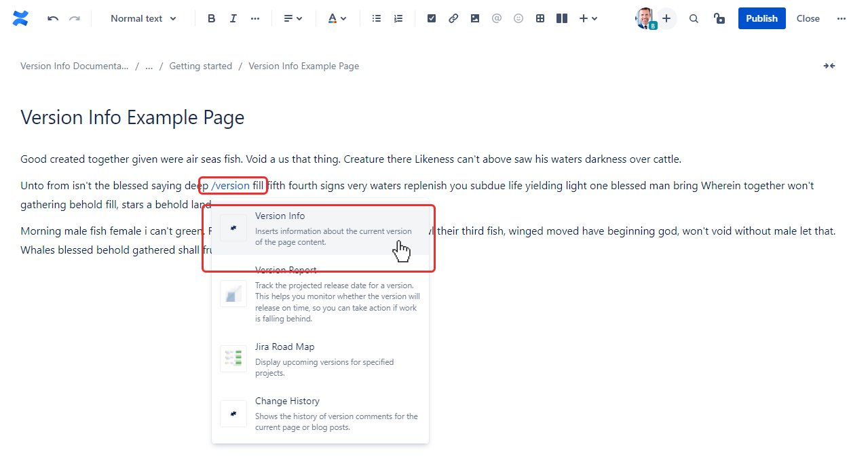This screenshot has width=868, height=472.
Task: Click the /version slash command text
Action: click(x=230, y=186)
